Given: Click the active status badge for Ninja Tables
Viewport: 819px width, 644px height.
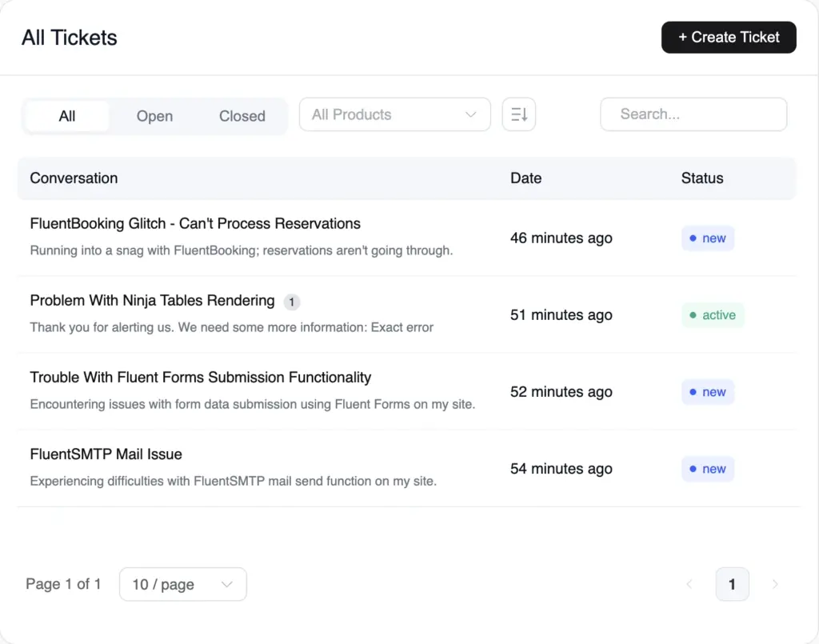Looking at the screenshot, I should [713, 315].
